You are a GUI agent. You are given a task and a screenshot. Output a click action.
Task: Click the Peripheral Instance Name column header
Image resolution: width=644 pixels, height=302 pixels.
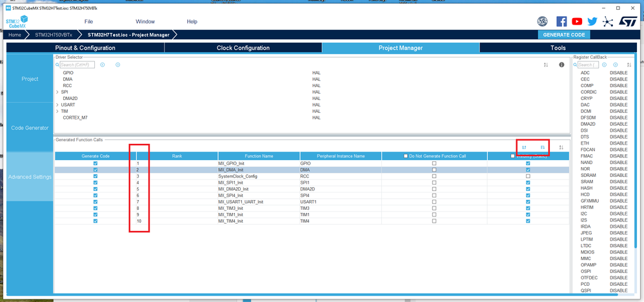[341, 156]
